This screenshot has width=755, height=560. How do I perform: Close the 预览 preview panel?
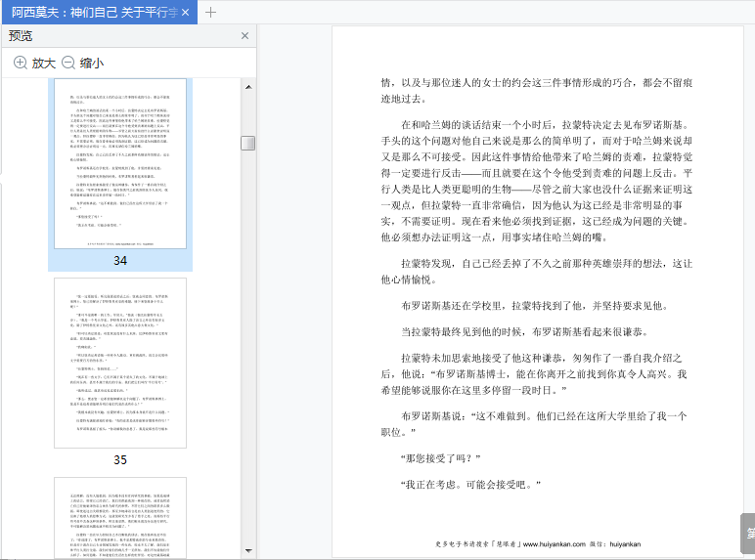[x=244, y=35]
